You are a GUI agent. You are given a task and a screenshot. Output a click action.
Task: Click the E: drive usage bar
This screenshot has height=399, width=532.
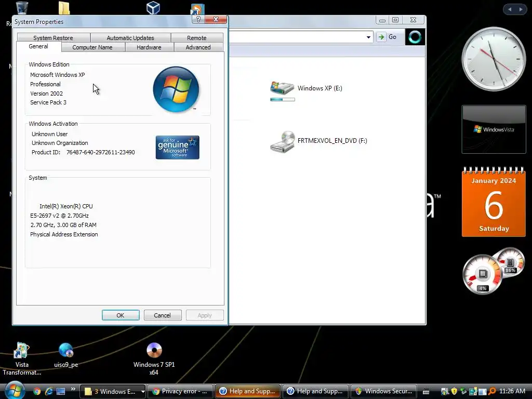(x=283, y=99)
